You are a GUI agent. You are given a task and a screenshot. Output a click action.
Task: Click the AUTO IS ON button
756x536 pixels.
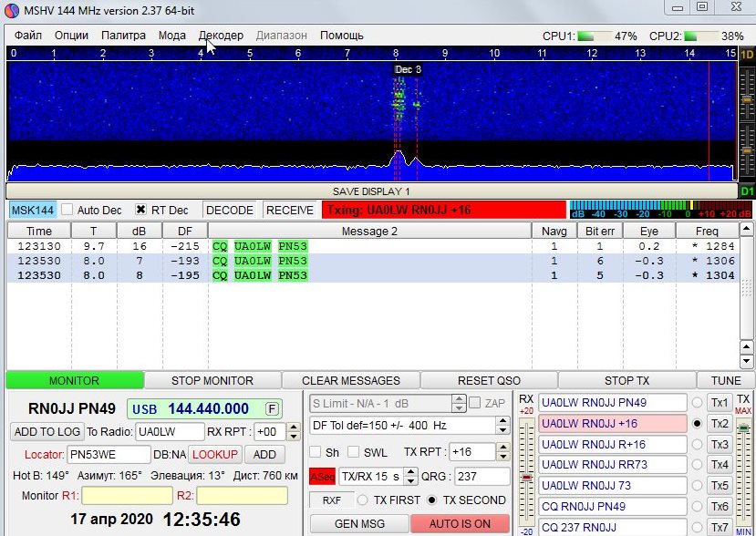(x=460, y=523)
